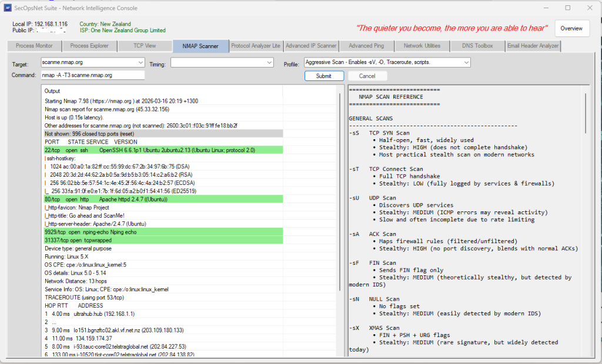Open the DNS Toolbox tab
Screen dimensions: 602x364
[476, 46]
